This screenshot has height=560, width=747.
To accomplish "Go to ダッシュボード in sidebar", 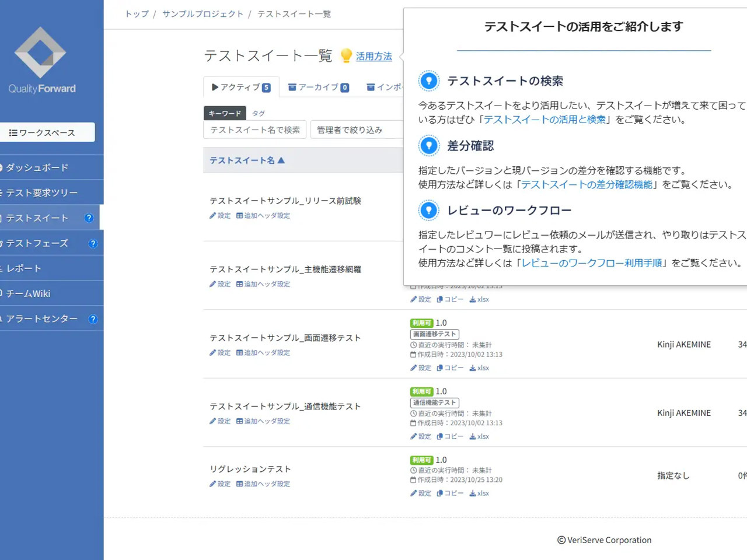I will [x=37, y=168].
